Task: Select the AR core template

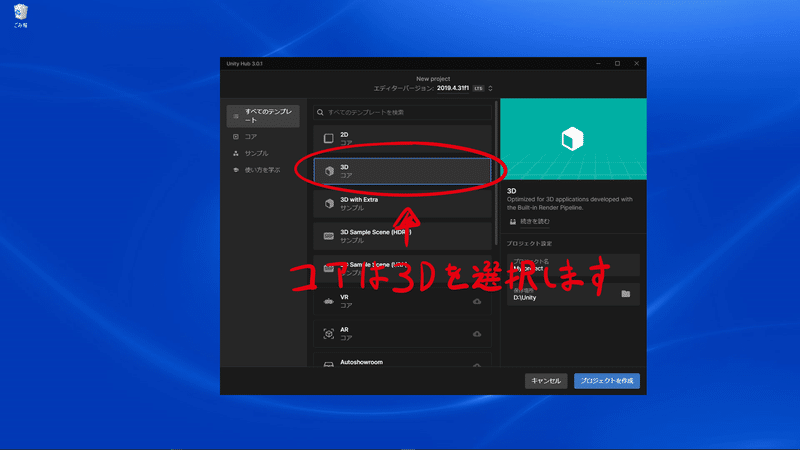Action: (x=402, y=334)
